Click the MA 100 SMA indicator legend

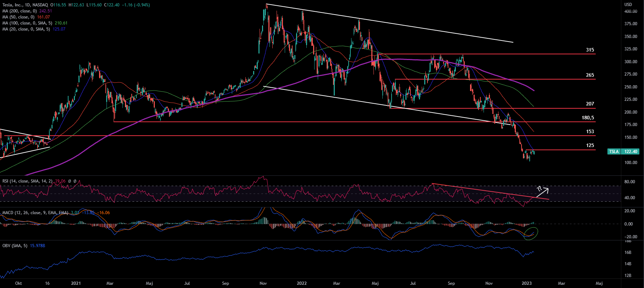click(27, 23)
